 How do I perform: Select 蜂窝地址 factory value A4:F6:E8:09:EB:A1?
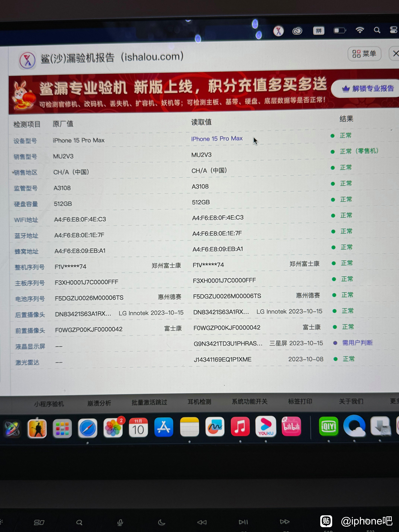pos(80,251)
